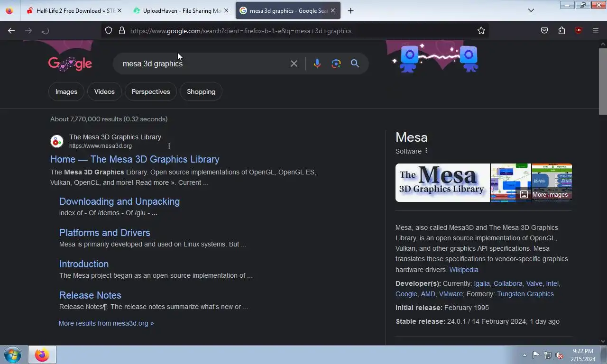Open the AMD developer link
The height and width of the screenshot is (364, 607).
coord(428,294)
